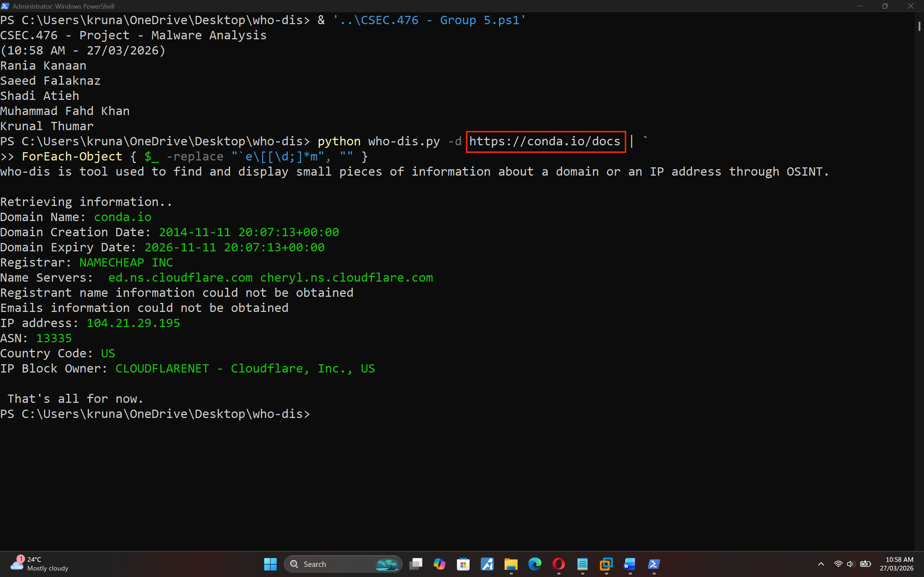Screen dimensions: 924x577
Task: Open File Explorer from taskbar
Action: (x=510, y=564)
